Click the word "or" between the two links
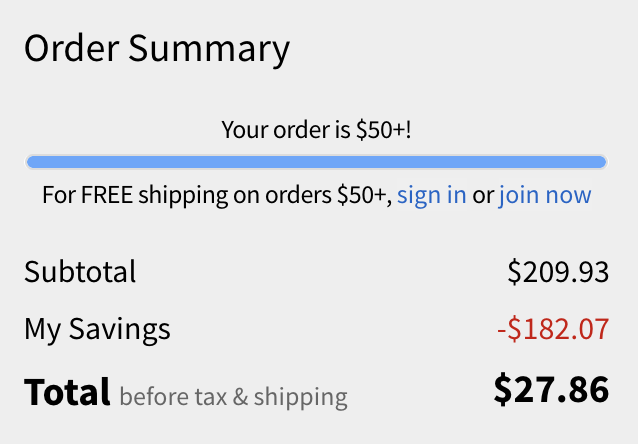The width and height of the screenshot is (638, 444). pyautogui.click(x=483, y=195)
